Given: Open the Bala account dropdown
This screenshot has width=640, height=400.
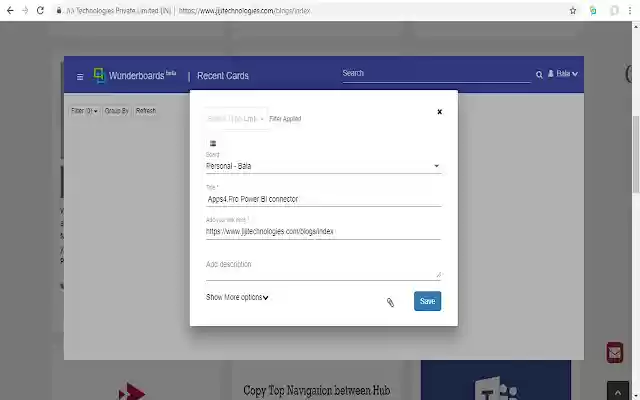Looking at the screenshot, I should point(567,74).
